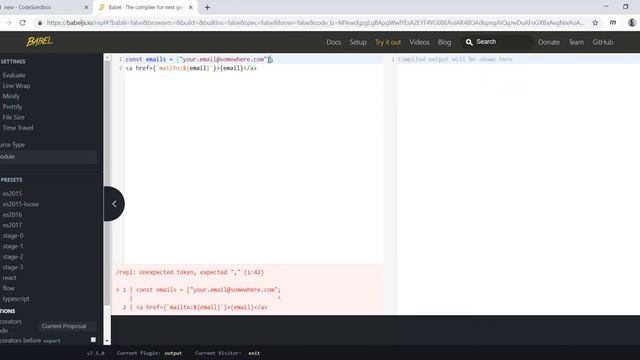Enable the es2015 preset

click(12, 193)
